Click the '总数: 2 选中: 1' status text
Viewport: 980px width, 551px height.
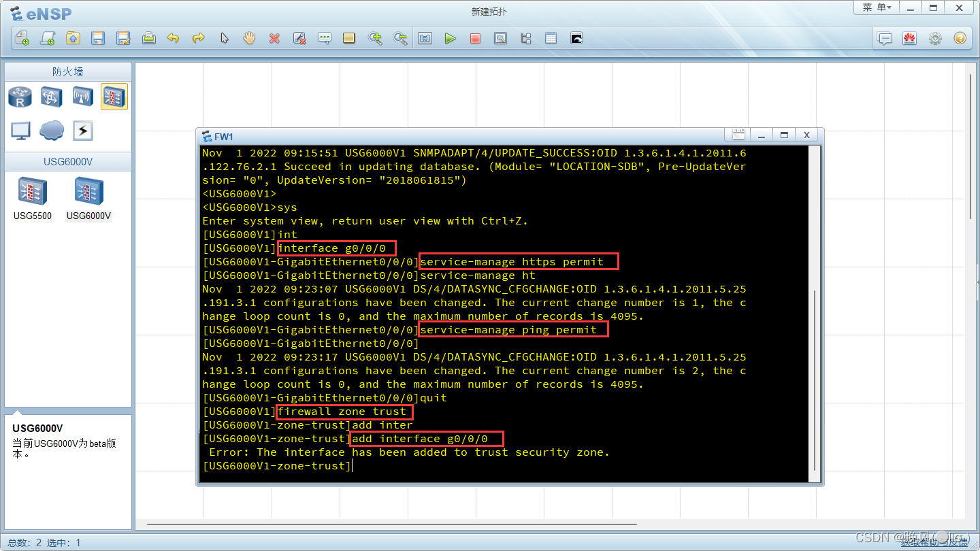(x=44, y=542)
